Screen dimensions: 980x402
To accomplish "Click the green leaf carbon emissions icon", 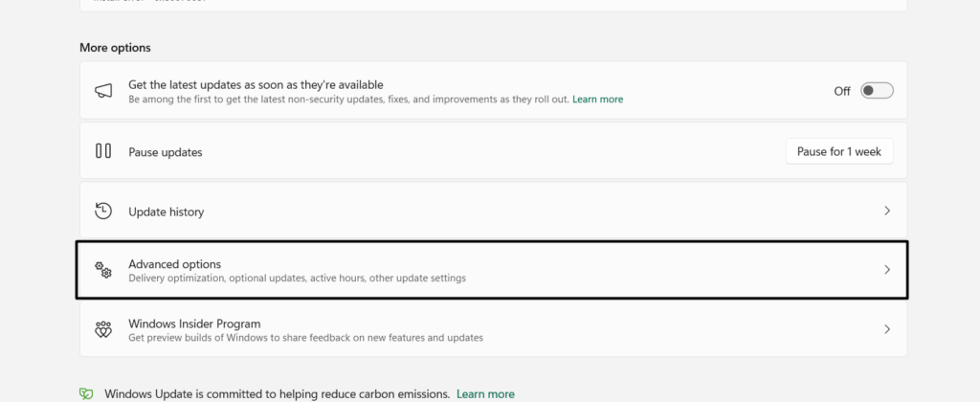I will click(87, 393).
